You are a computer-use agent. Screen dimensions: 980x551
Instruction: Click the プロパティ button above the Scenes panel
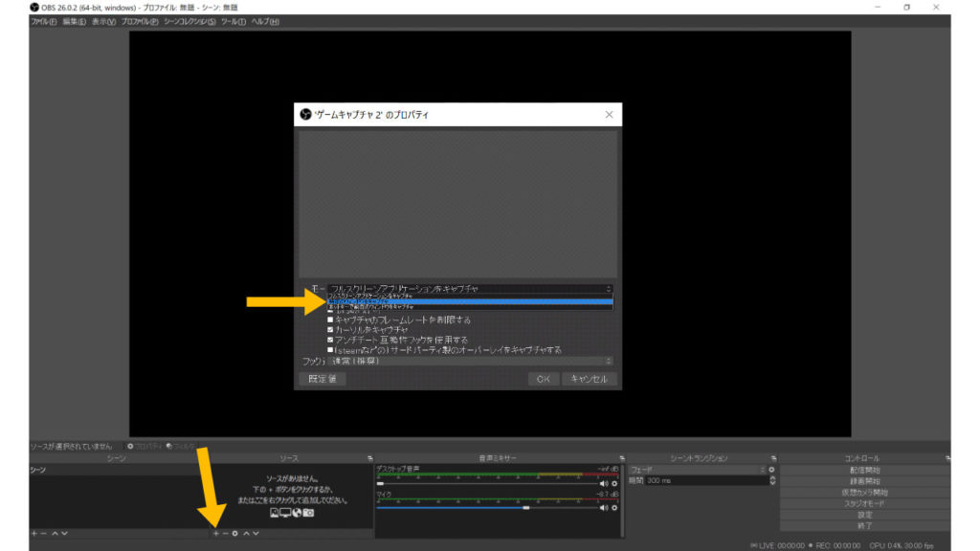tap(145, 446)
